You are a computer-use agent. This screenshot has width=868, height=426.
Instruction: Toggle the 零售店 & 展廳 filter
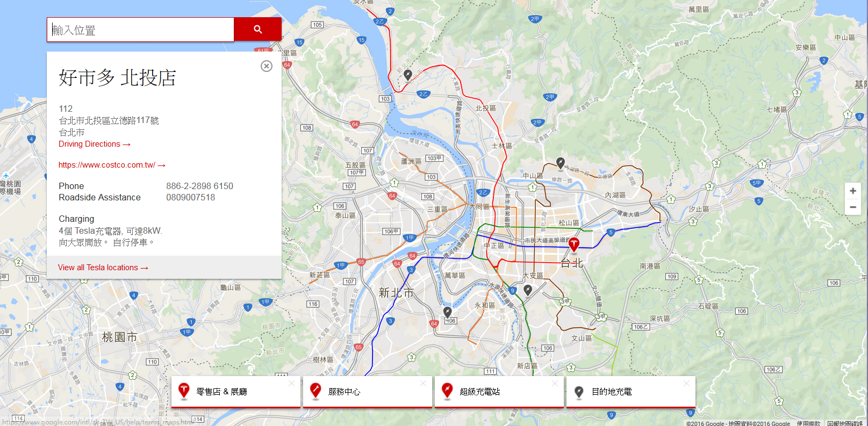tap(236, 392)
